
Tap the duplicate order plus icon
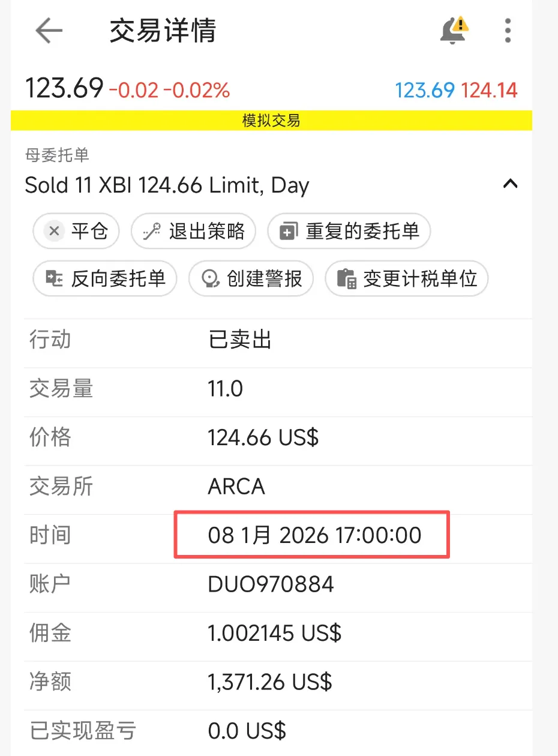[x=289, y=231]
